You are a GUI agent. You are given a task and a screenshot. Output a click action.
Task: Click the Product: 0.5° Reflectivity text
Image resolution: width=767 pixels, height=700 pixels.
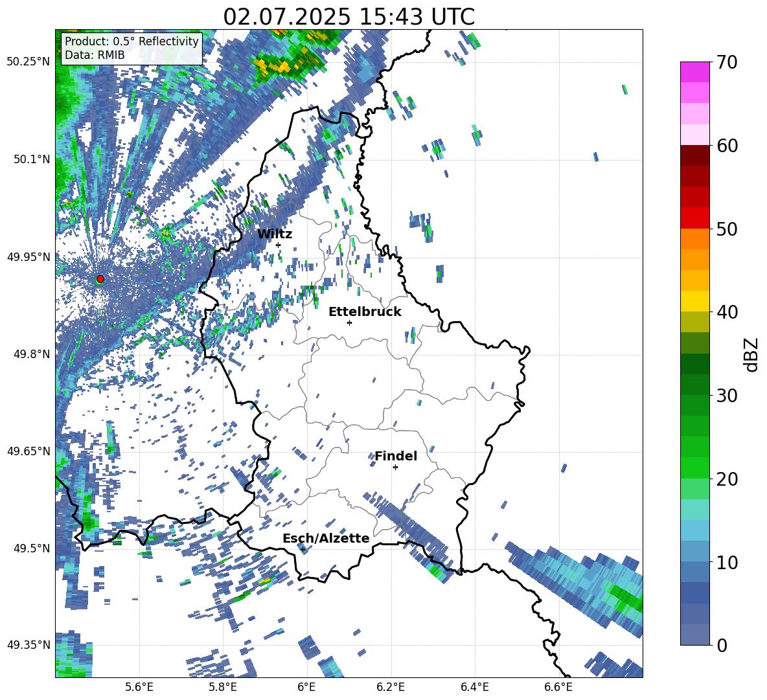132,41
